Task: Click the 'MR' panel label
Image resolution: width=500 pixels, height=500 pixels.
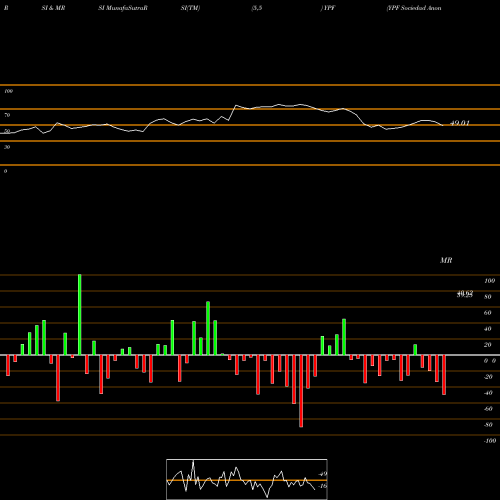Action: [x=446, y=260]
